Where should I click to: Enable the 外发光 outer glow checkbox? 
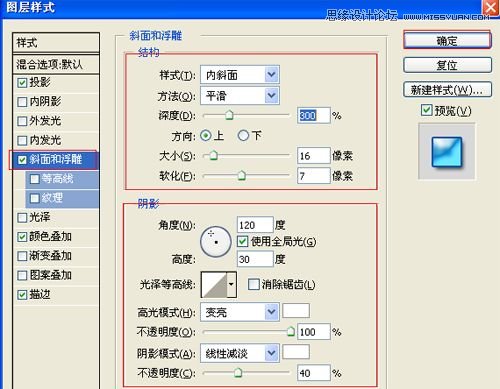(x=22, y=121)
